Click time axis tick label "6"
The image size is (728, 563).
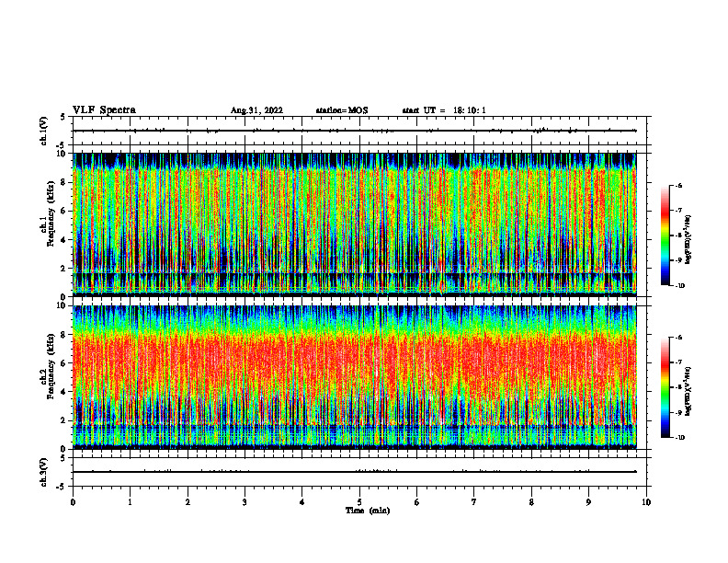coord(417,502)
